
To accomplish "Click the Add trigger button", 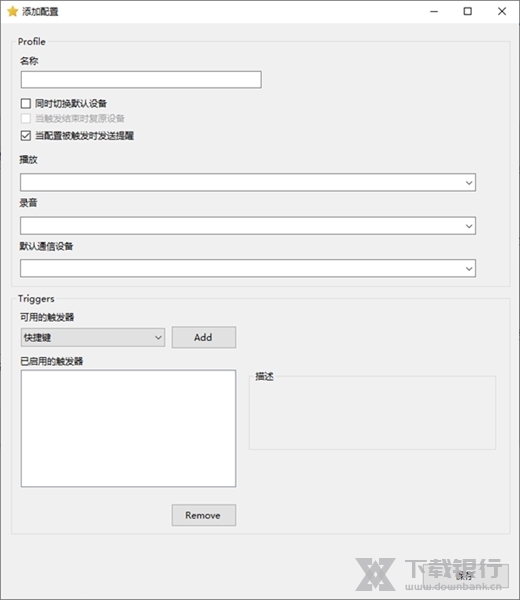I will pyautogui.click(x=204, y=337).
